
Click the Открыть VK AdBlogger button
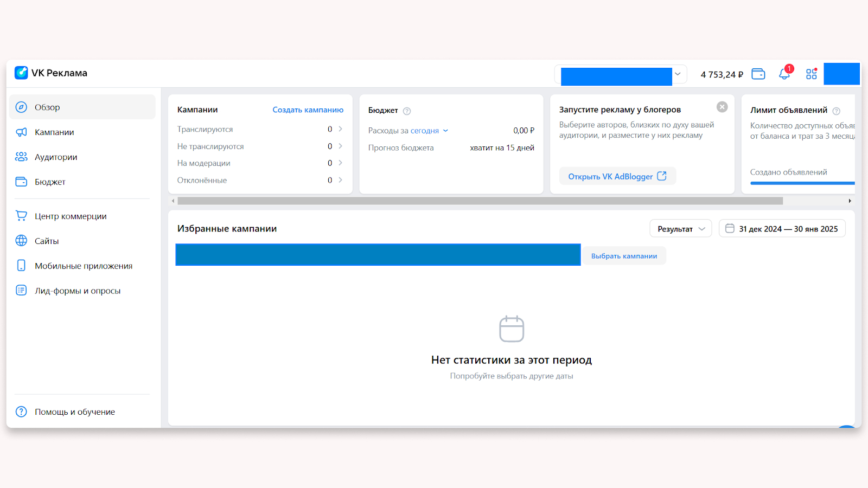(617, 176)
